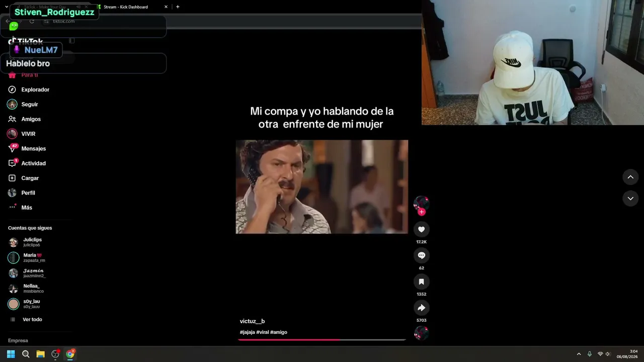Viewport: 644px width, 362px height.
Task: Click the Chrome icon in the taskbar
Action: [x=70, y=354]
